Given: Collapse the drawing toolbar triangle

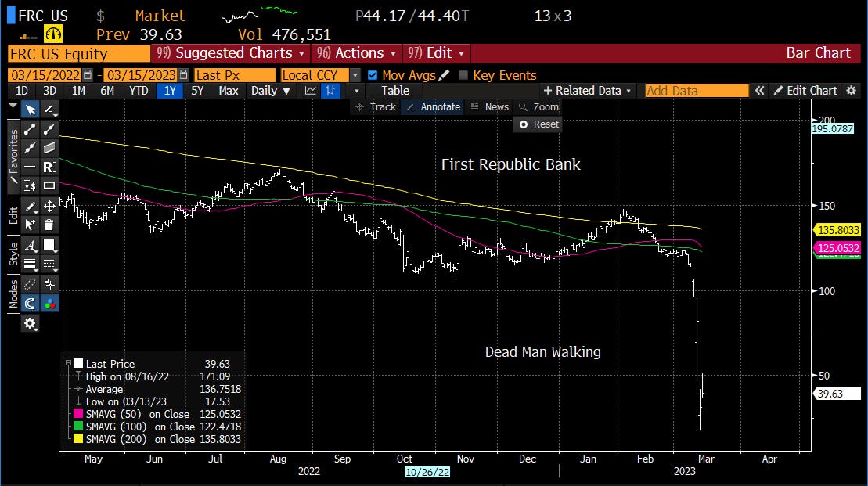Looking at the screenshot, I should (13, 105).
